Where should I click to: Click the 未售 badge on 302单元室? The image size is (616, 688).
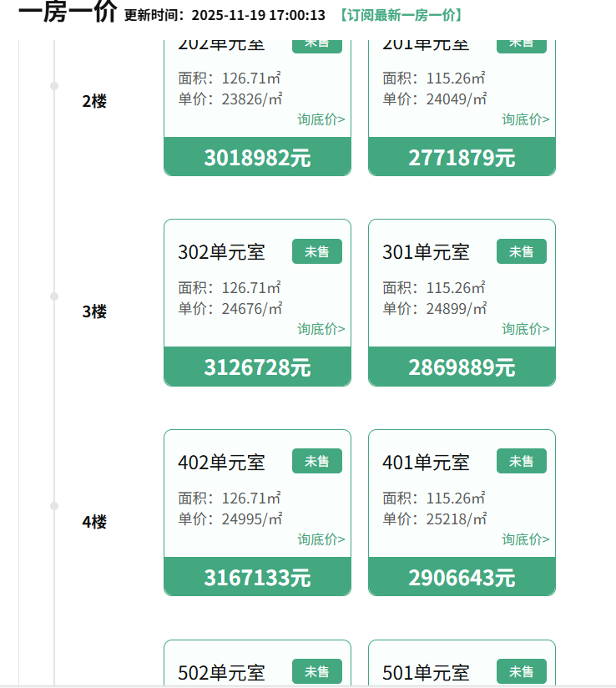[316, 251]
